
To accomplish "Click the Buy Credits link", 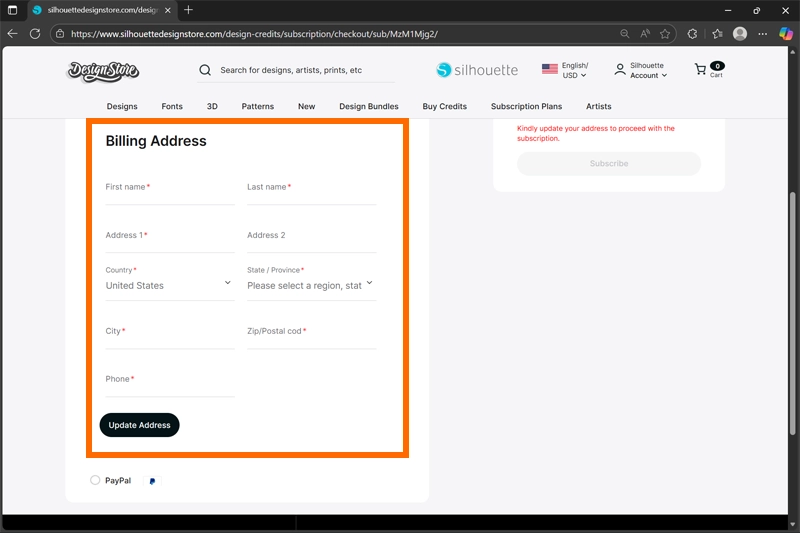I will coord(444,106).
